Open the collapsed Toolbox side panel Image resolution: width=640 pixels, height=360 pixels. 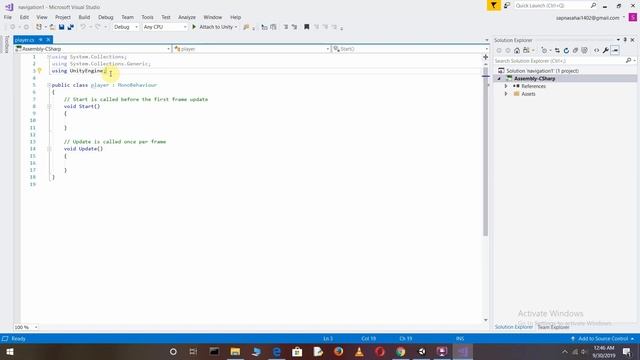pyautogui.click(x=6, y=44)
